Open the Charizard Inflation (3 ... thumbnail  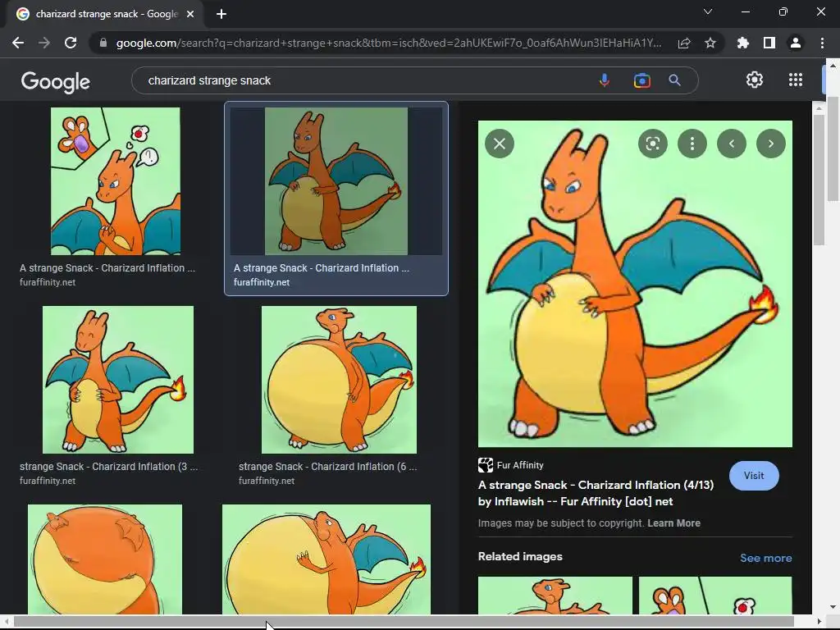(x=118, y=380)
